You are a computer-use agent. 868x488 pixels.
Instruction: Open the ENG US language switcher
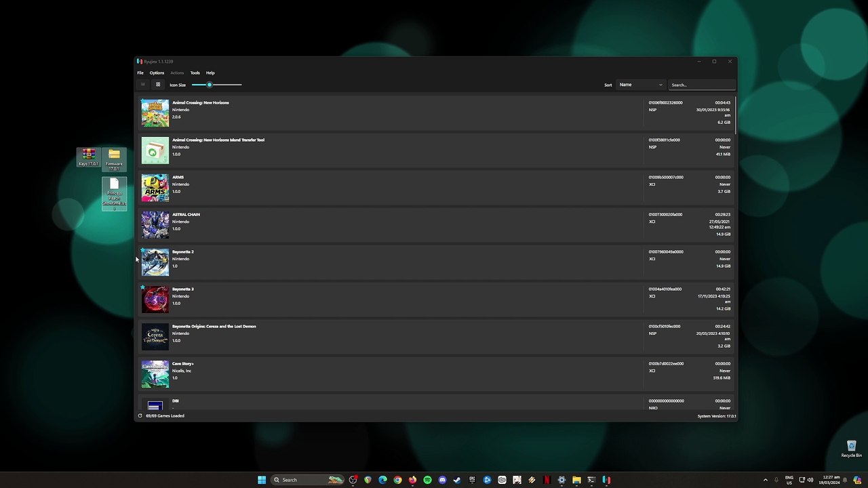pos(789,480)
